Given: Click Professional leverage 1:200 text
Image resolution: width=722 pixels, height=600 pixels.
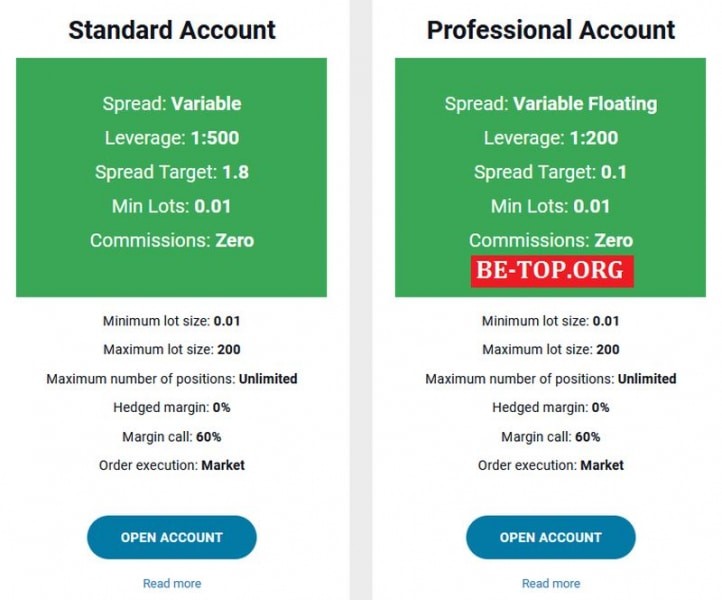Looking at the screenshot, I should click(551, 138).
